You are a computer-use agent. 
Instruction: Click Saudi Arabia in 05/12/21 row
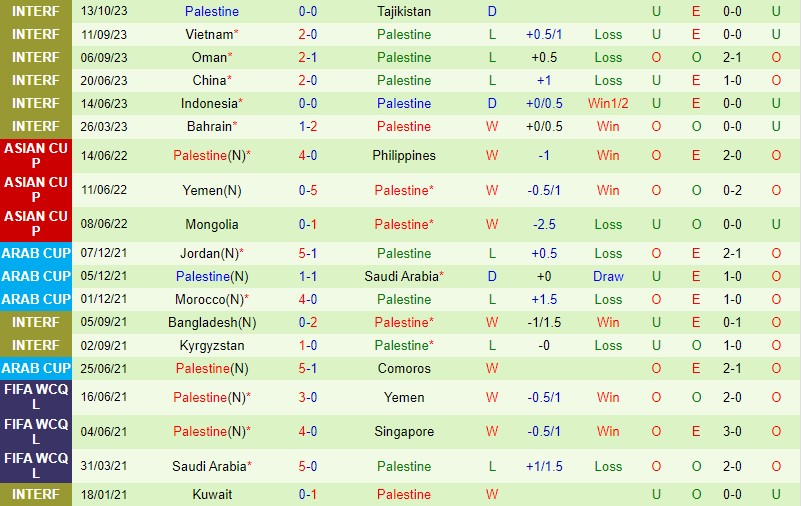[401, 276]
